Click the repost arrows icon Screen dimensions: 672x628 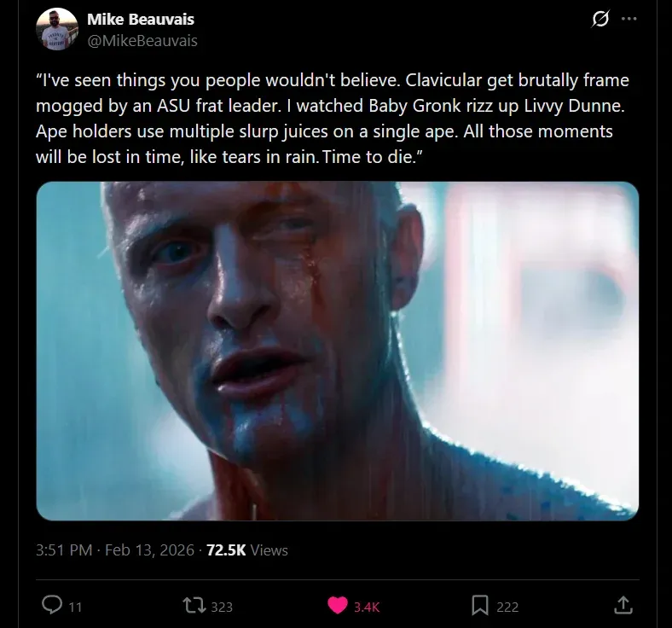tap(194, 605)
